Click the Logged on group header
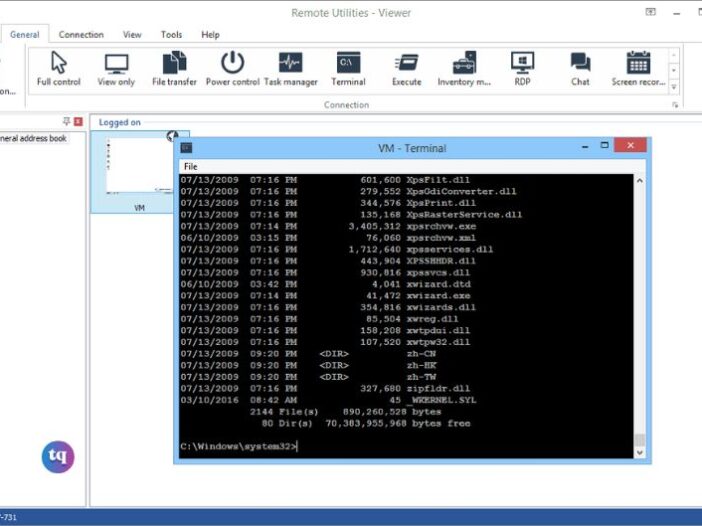This screenshot has width=702, height=526. pyautogui.click(x=120, y=122)
